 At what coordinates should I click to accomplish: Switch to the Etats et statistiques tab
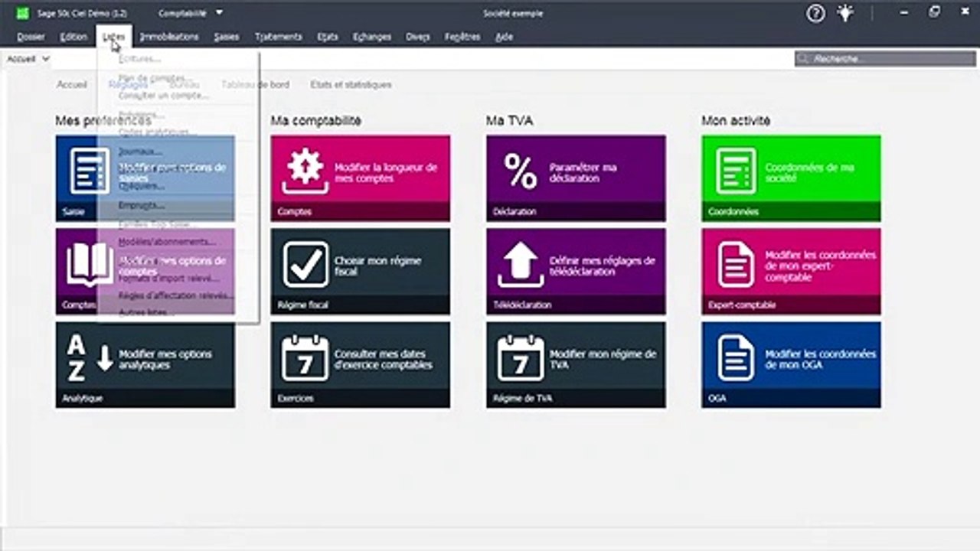(351, 85)
